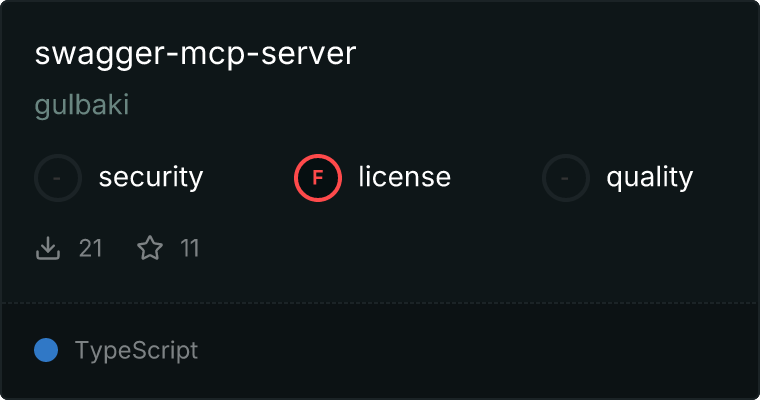Select the license label text

405,177
